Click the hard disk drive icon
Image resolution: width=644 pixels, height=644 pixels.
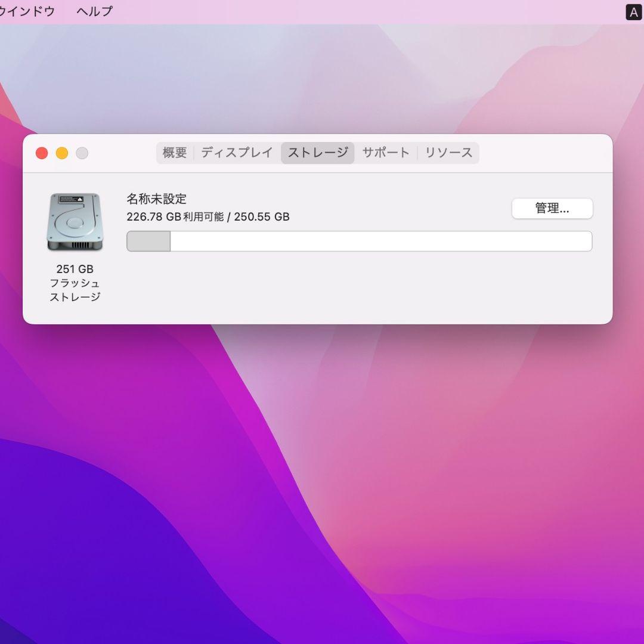(x=75, y=221)
